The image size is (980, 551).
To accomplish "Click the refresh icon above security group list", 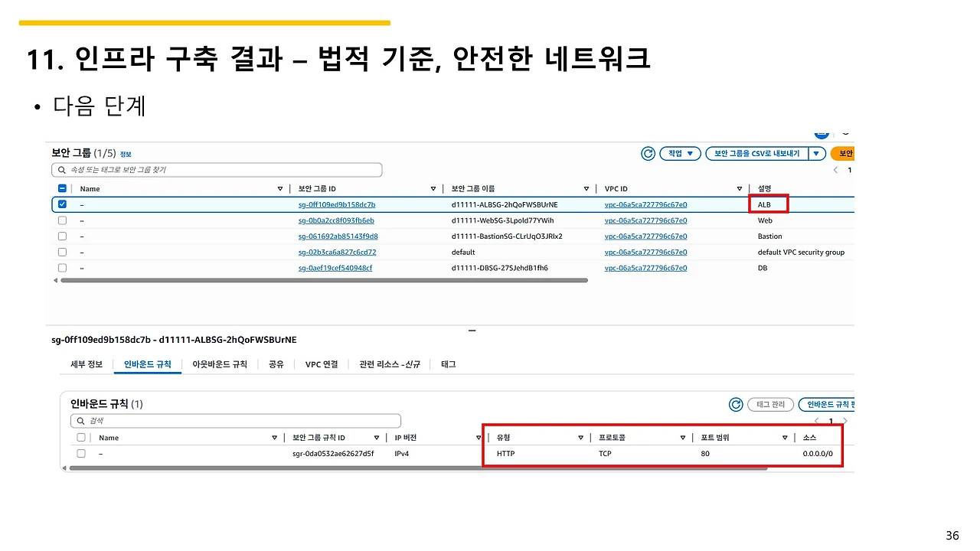I will click(648, 153).
